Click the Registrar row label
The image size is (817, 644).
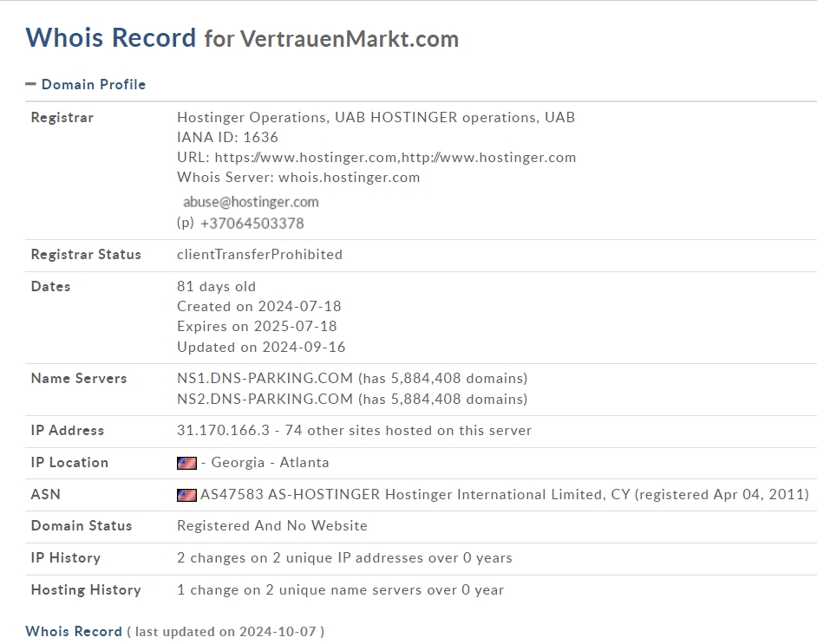tap(62, 118)
